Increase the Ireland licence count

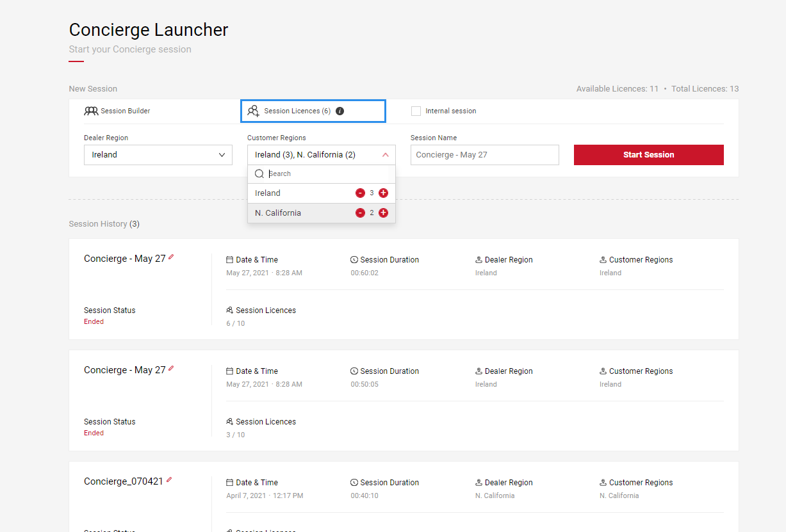click(x=383, y=193)
